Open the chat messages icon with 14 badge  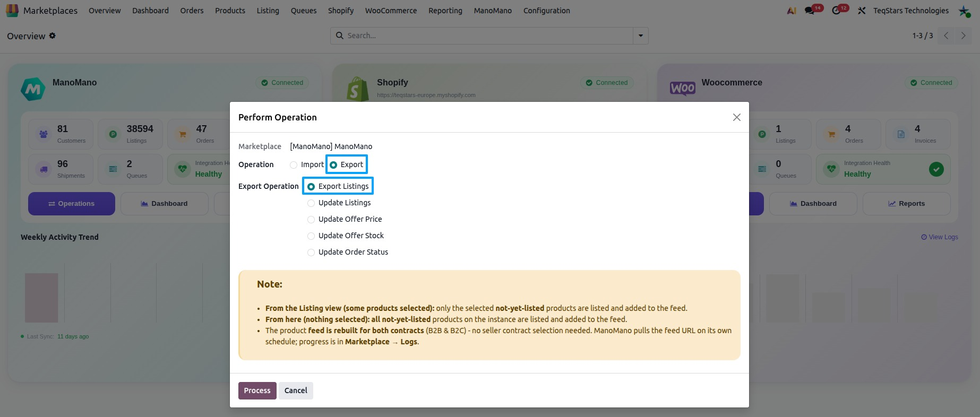pos(810,11)
